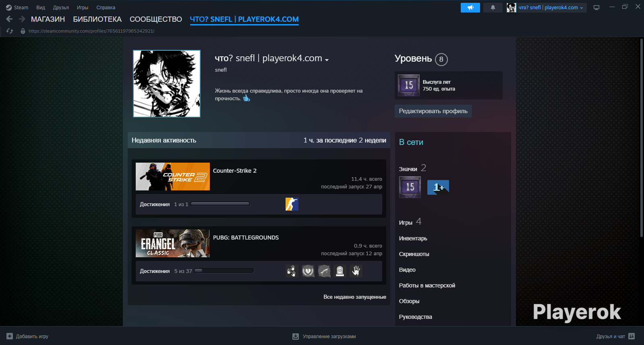This screenshot has width=644, height=345.
Task: Open the Counter-Strike 2 game banner
Action: click(x=173, y=176)
